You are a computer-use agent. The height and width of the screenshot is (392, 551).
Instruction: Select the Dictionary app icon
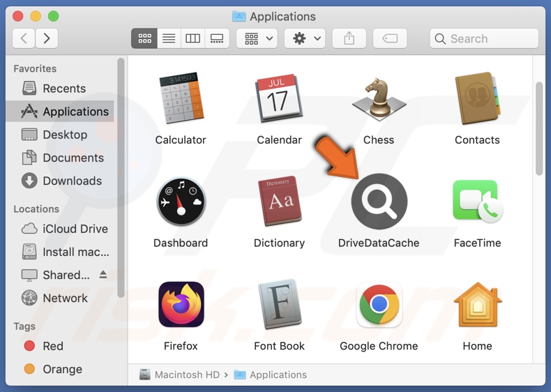280,201
